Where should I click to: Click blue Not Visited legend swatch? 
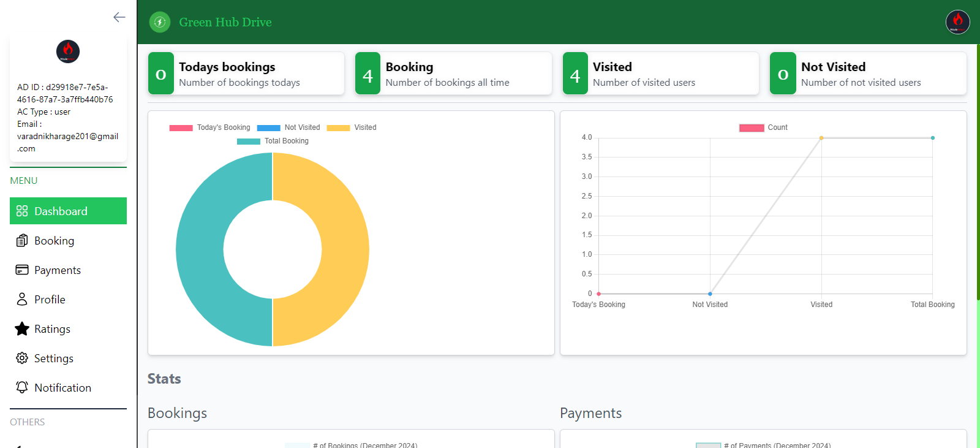[269, 128]
